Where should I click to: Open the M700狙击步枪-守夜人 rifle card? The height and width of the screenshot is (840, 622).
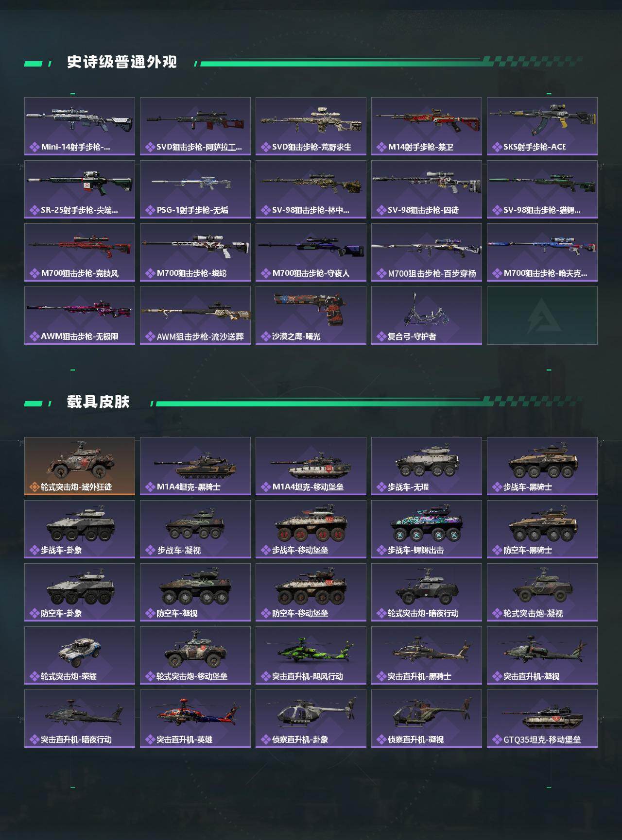(311, 252)
